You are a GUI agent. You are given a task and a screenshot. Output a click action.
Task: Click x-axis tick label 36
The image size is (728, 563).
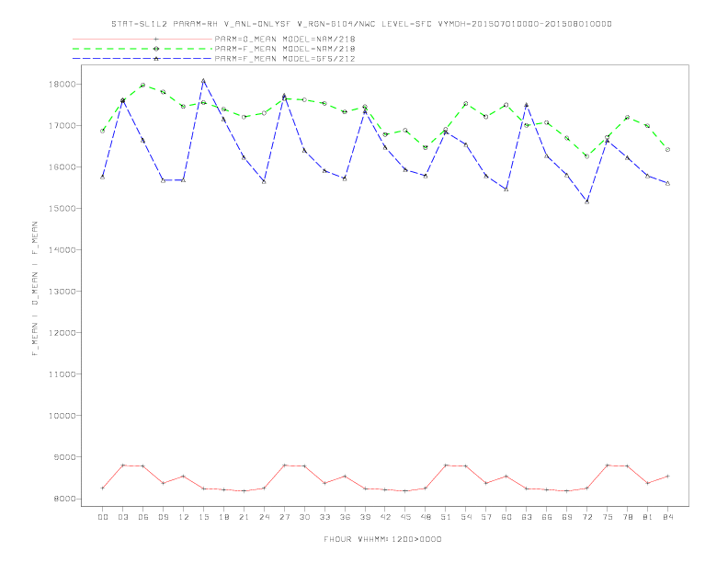tap(345, 517)
